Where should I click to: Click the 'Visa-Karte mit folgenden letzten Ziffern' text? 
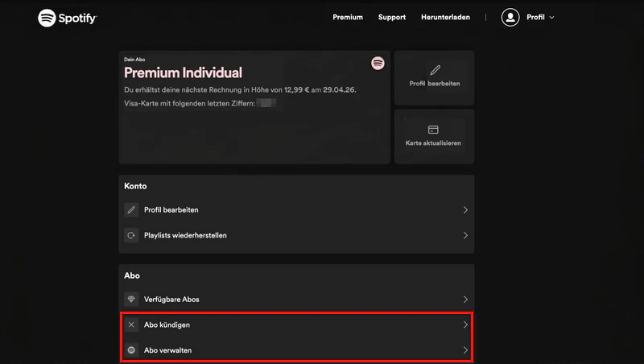pyautogui.click(x=189, y=104)
